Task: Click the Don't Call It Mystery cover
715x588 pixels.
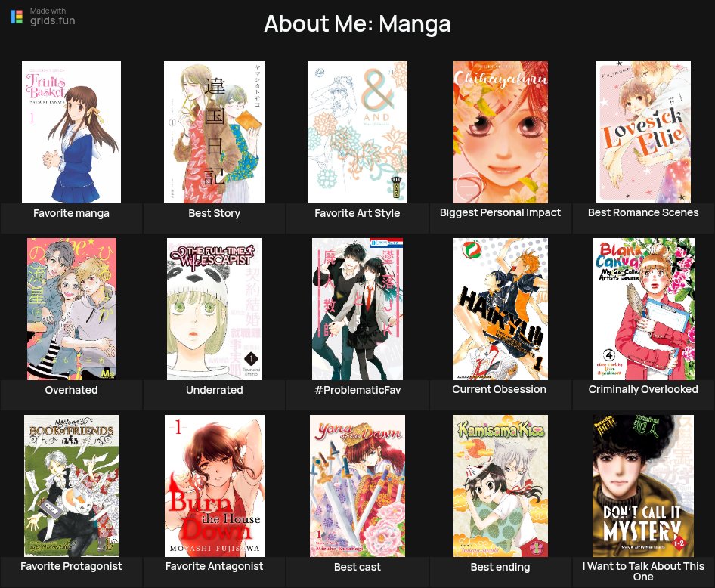Action: (642, 485)
